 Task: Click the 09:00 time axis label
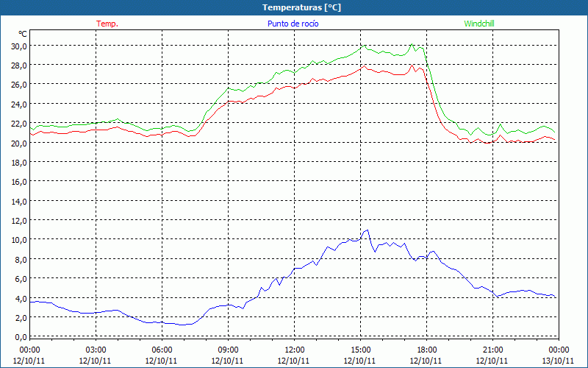228,350
